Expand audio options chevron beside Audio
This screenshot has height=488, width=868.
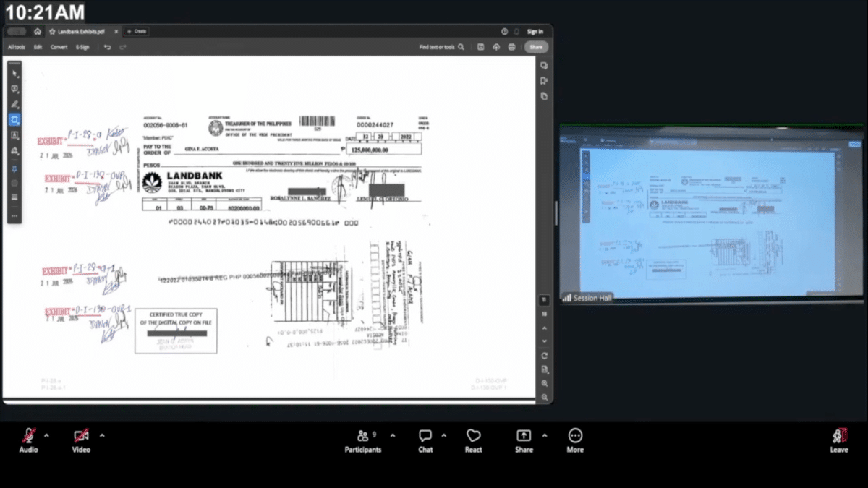coord(47,435)
